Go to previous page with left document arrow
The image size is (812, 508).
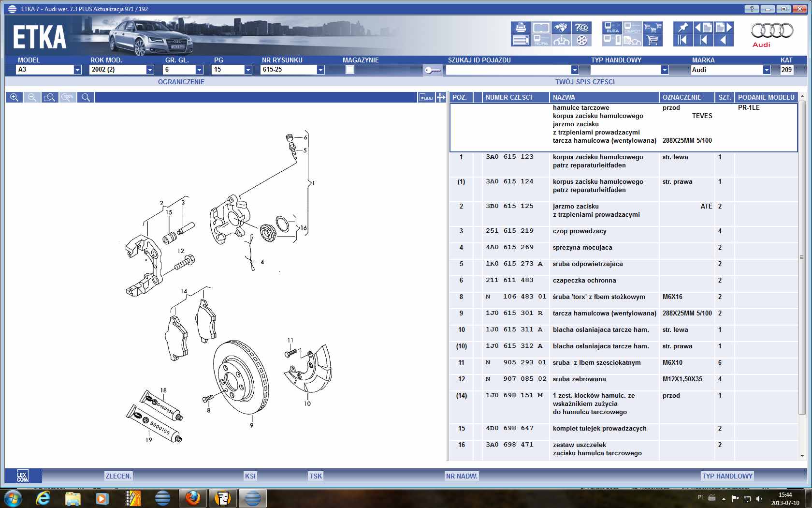[x=703, y=28]
